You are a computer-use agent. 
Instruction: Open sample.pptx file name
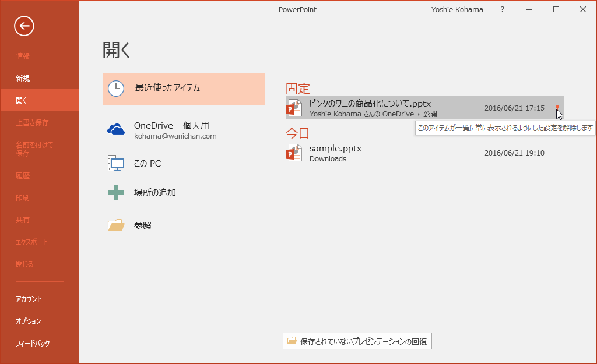tap(335, 149)
